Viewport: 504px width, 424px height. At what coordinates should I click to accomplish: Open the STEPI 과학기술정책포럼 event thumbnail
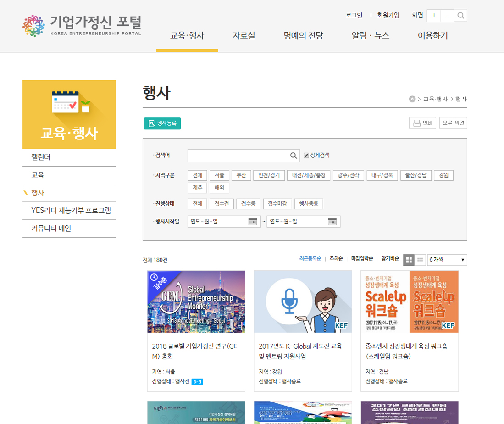pos(196,413)
